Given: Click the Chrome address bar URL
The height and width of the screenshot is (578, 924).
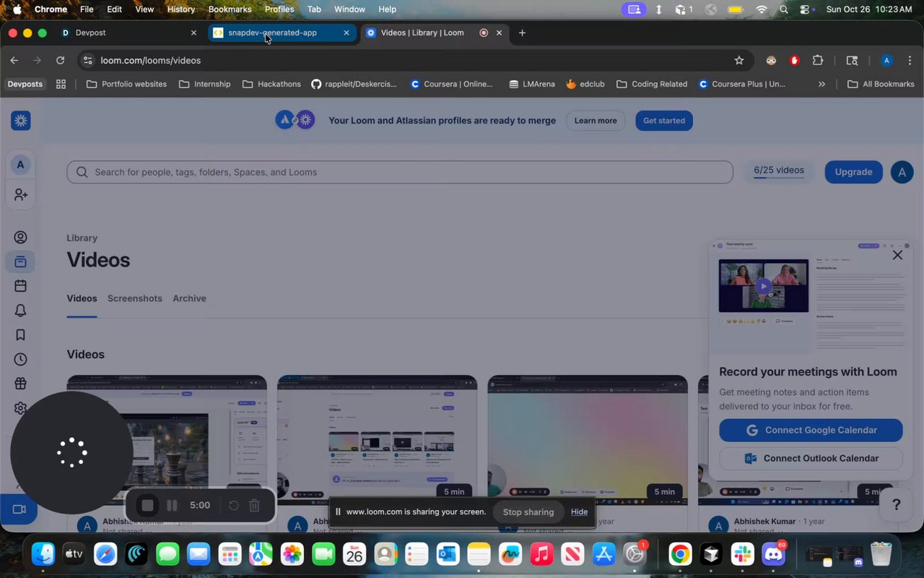Looking at the screenshot, I should pyautogui.click(x=151, y=61).
